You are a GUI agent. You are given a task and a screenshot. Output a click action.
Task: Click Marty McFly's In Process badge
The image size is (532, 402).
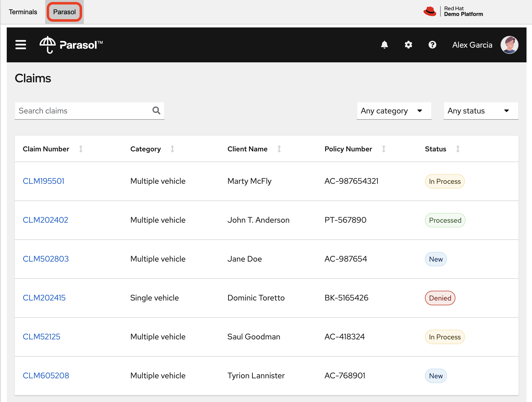(445, 181)
